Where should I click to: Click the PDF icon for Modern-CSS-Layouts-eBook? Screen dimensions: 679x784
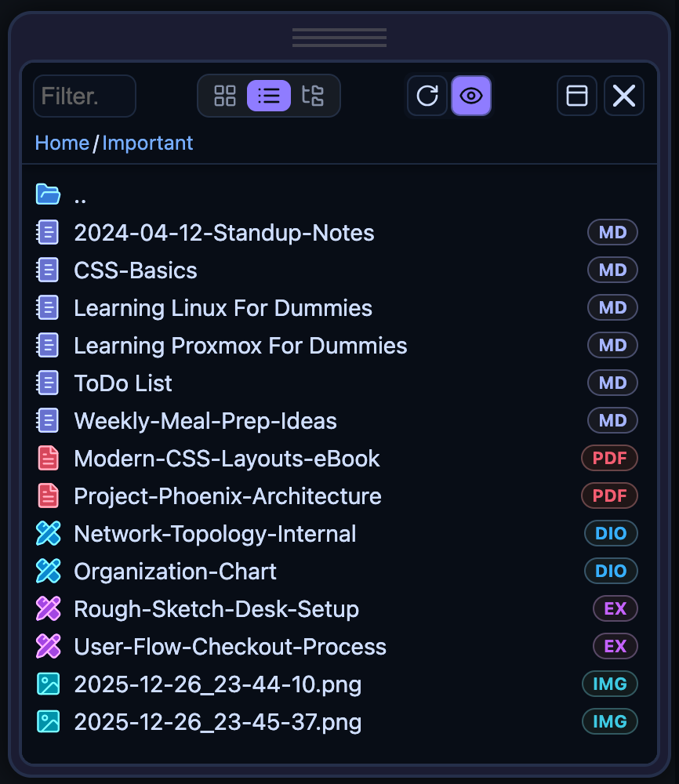[x=48, y=459]
